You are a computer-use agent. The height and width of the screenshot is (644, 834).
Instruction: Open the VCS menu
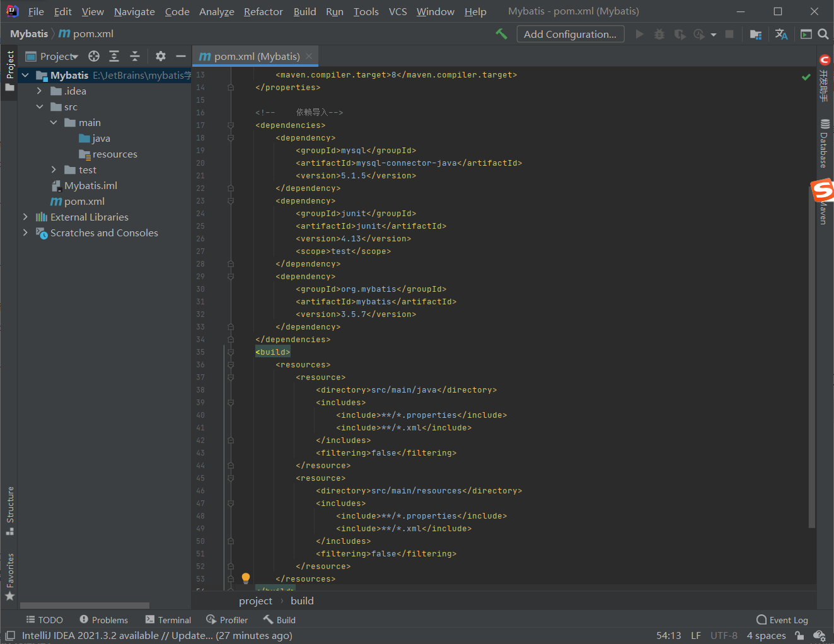click(x=398, y=11)
